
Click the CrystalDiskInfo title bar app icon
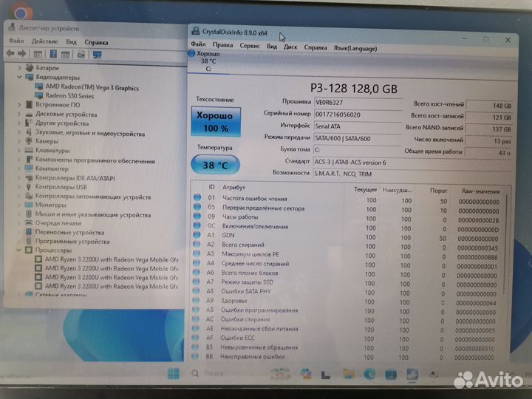[195, 31]
